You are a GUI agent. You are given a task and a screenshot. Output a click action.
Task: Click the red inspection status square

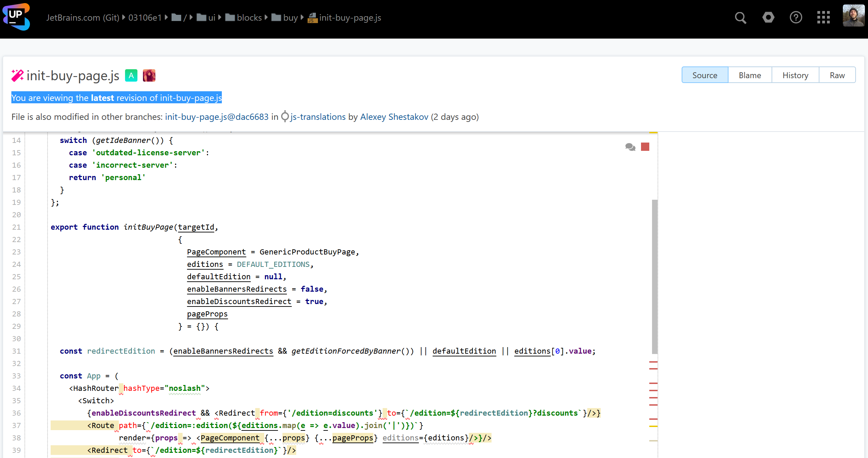click(645, 147)
